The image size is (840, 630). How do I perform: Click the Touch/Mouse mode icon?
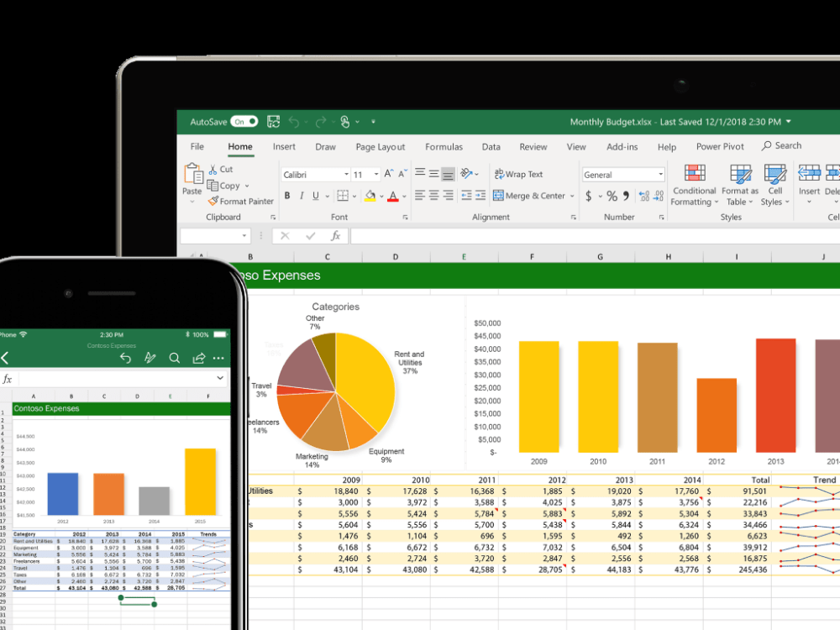tap(345, 122)
